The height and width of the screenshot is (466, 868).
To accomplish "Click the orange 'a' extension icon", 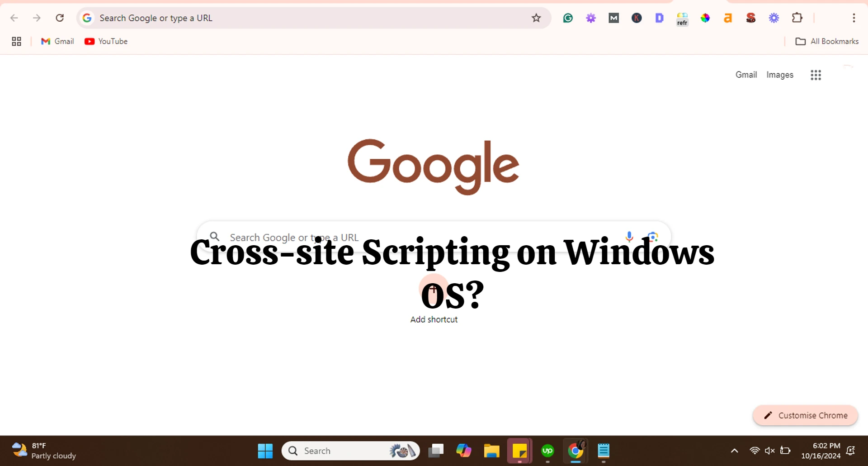I will tap(727, 18).
